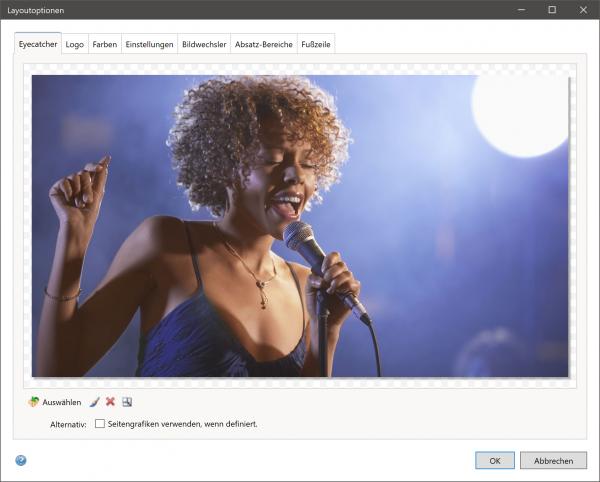Viewport: 600px width, 482px height.
Task: Click the Auswählen label to choose an image
Action: pyautogui.click(x=62, y=402)
